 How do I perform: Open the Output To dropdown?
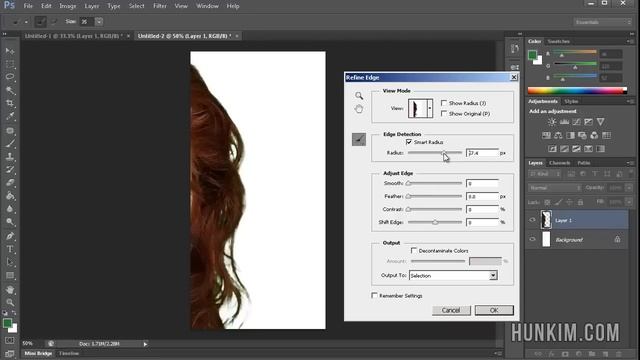(493, 276)
